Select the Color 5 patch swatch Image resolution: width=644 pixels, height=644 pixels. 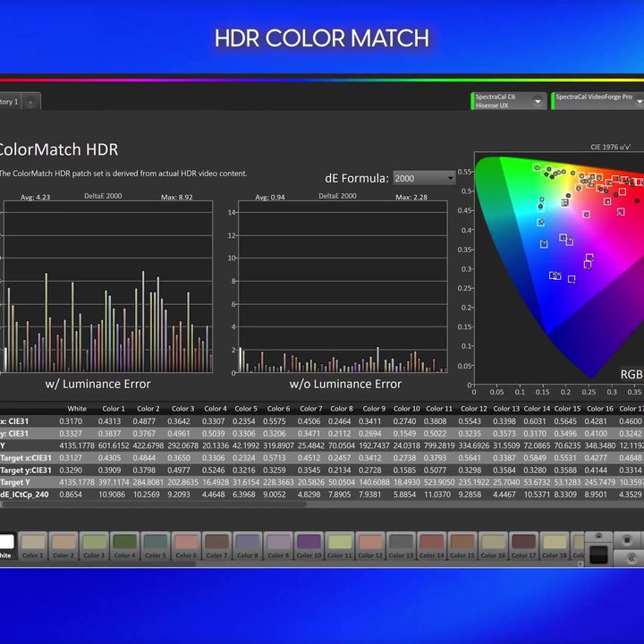coord(156,546)
